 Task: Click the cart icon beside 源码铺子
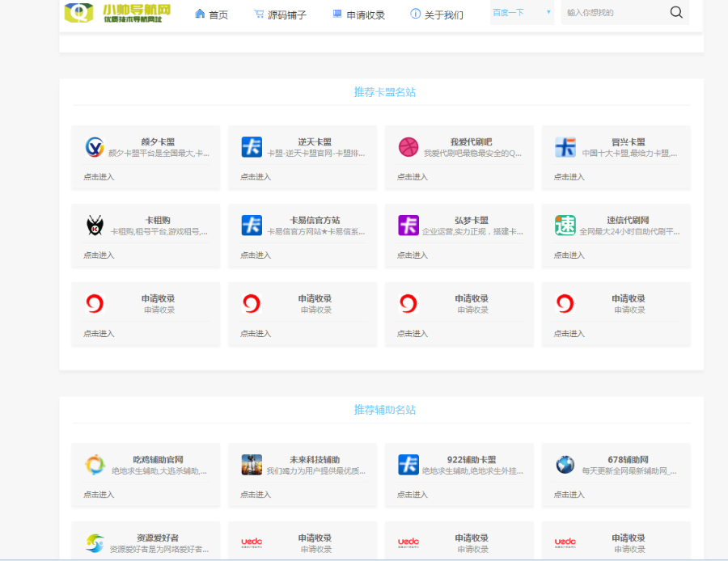coord(259,14)
